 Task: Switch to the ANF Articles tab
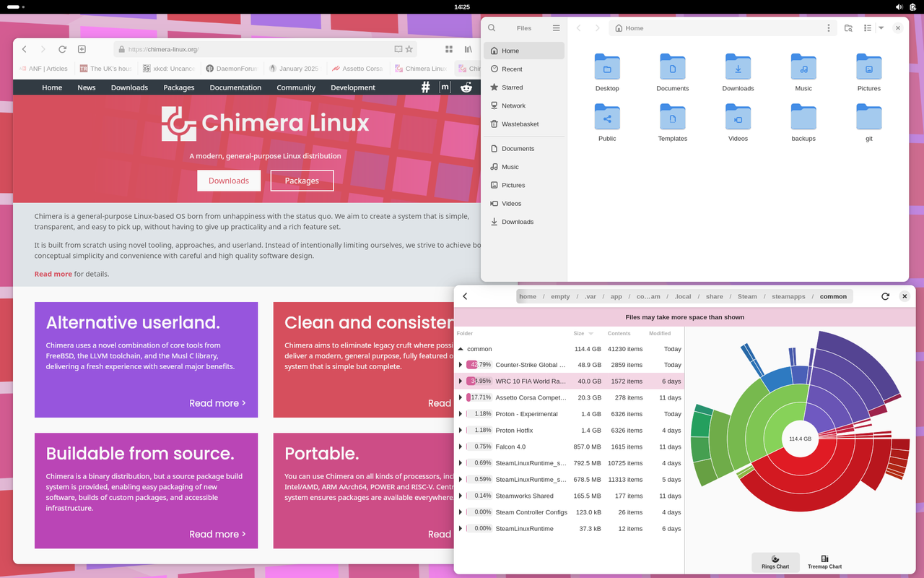coord(43,69)
